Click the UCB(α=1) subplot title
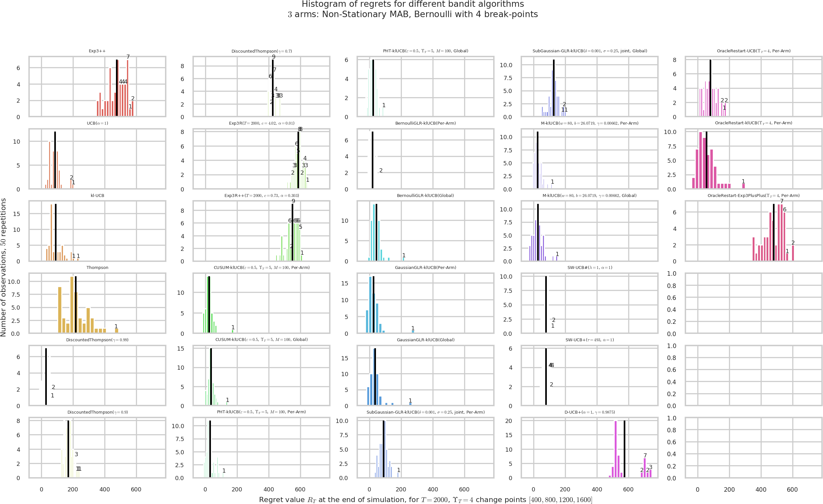This screenshot has width=823, height=504. (97, 123)
